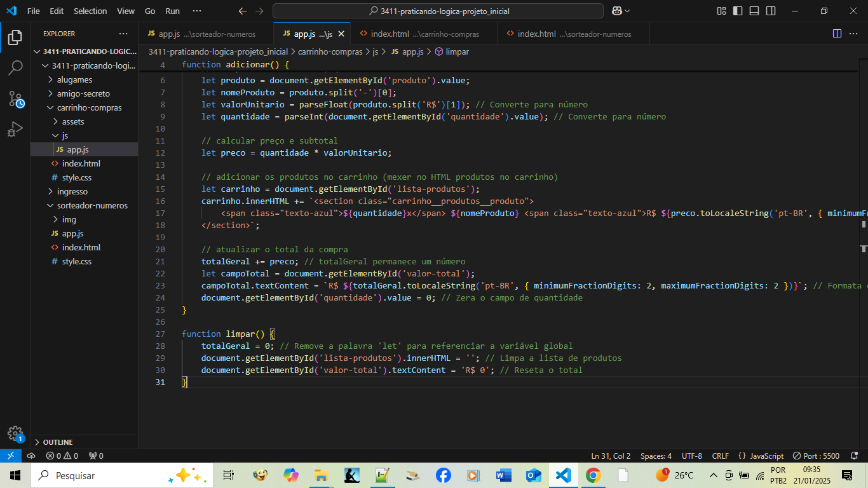
Task: Open the Search view in activity bar
Action: coord(15,67)
